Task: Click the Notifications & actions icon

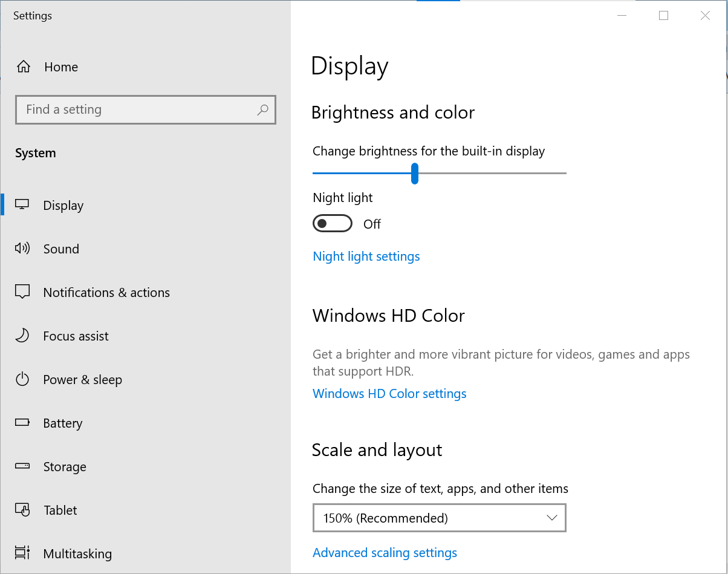Action: tap(22, 292)
